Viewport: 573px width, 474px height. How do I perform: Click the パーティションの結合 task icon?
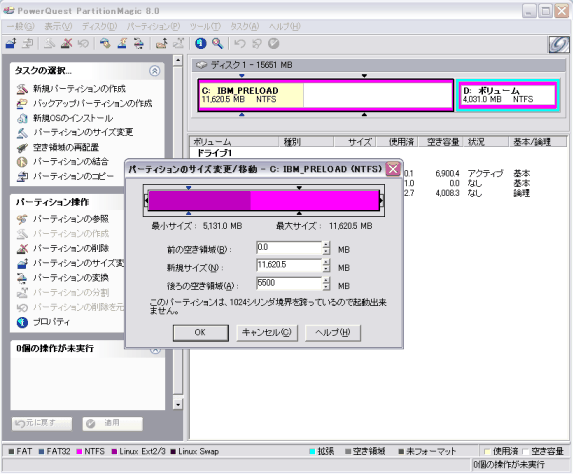tap(22, 162)
